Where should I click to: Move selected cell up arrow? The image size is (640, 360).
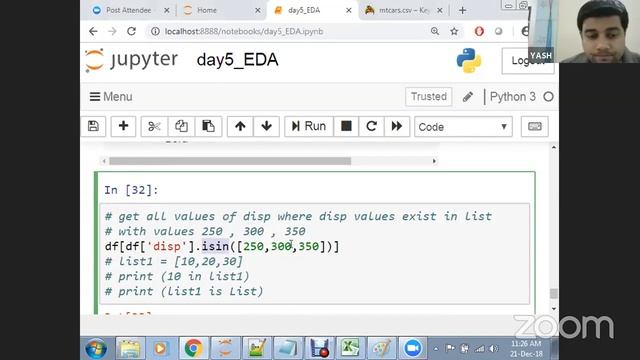point(240,126)
